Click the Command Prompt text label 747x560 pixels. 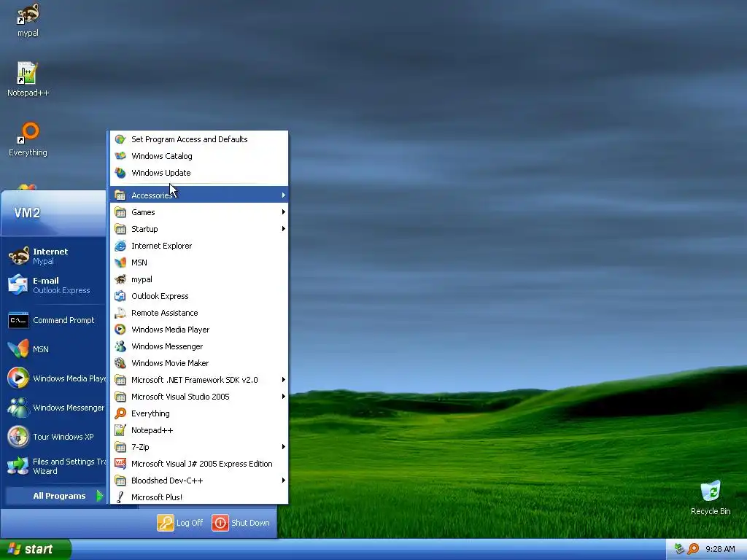click(63, 320)
